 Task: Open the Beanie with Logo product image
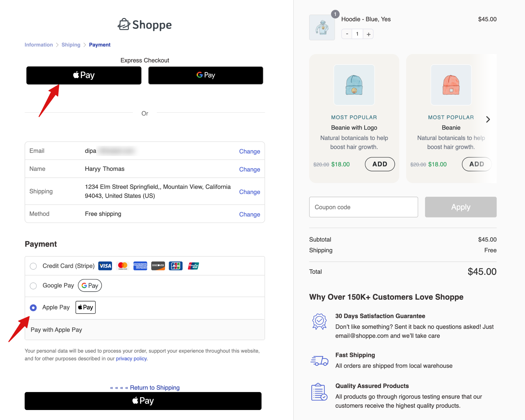tap(354, 85)
